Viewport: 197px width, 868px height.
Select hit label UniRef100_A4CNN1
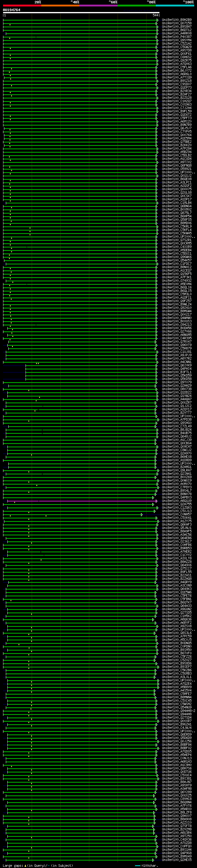click(x=177, y=362)
